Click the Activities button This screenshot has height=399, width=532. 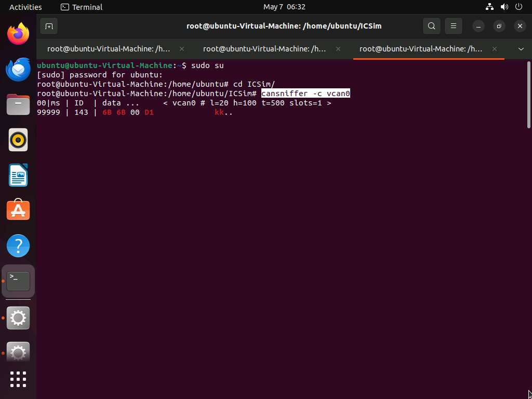tap(25, 7)
